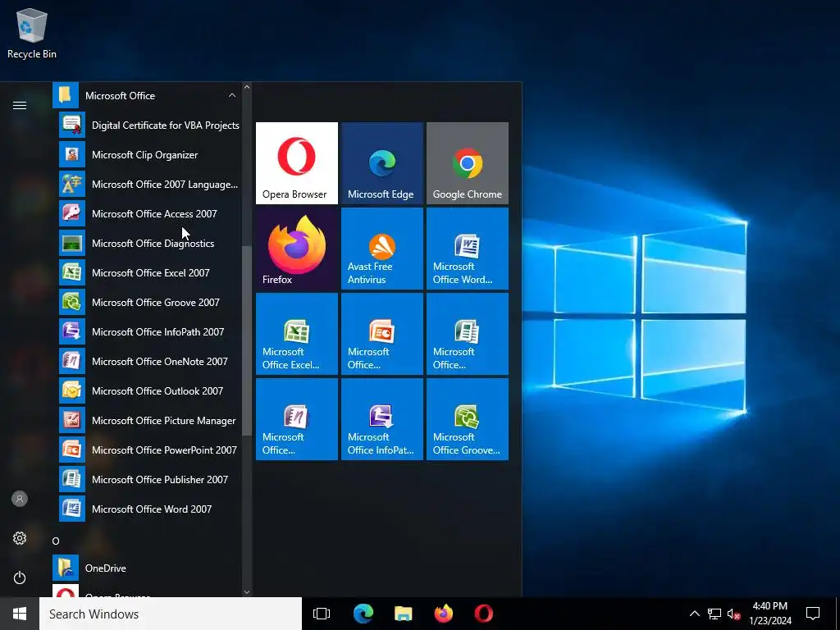
Task: Open the Microsoft Edge tile
Action: (x=382, y=163)
